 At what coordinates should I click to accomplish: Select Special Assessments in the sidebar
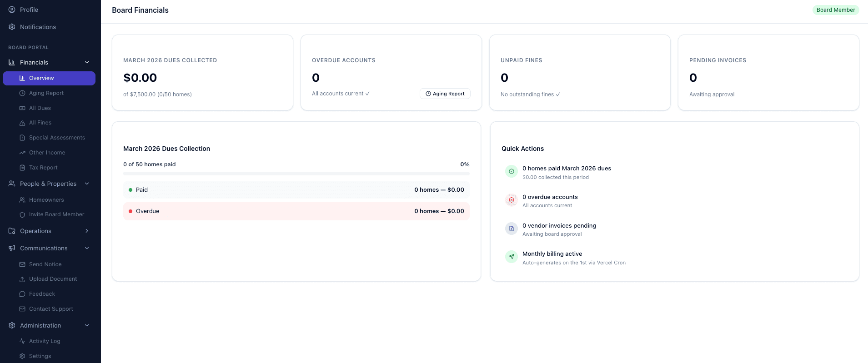57,138
